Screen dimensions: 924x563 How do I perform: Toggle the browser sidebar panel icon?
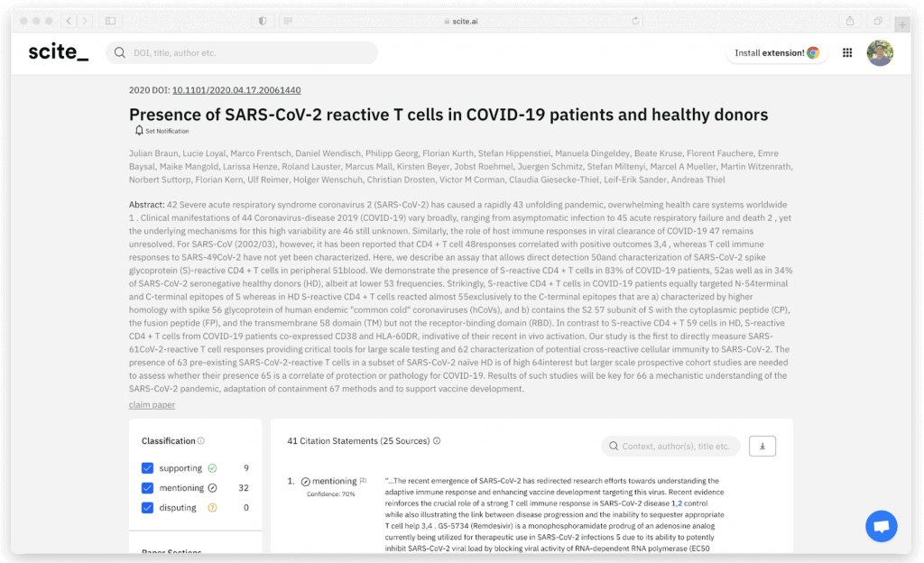pos(110,19)
